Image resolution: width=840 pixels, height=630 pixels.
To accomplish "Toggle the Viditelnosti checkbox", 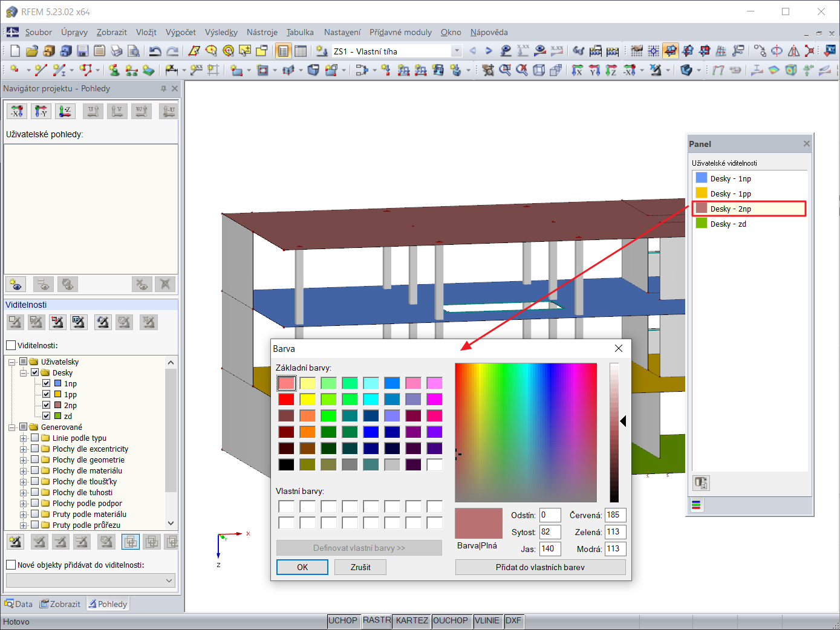I will pyautogui.click(x=11, y=345).
